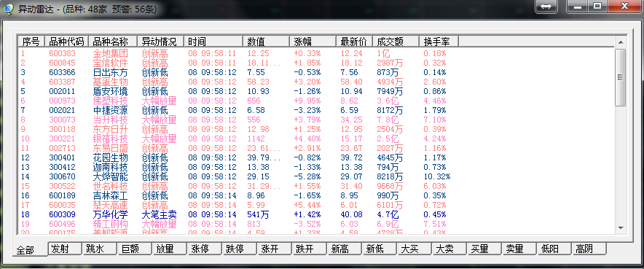This screenshot has height=269, width=644.
Task: Select the 万华化学 stock name
Action: (x=111, y=214)
